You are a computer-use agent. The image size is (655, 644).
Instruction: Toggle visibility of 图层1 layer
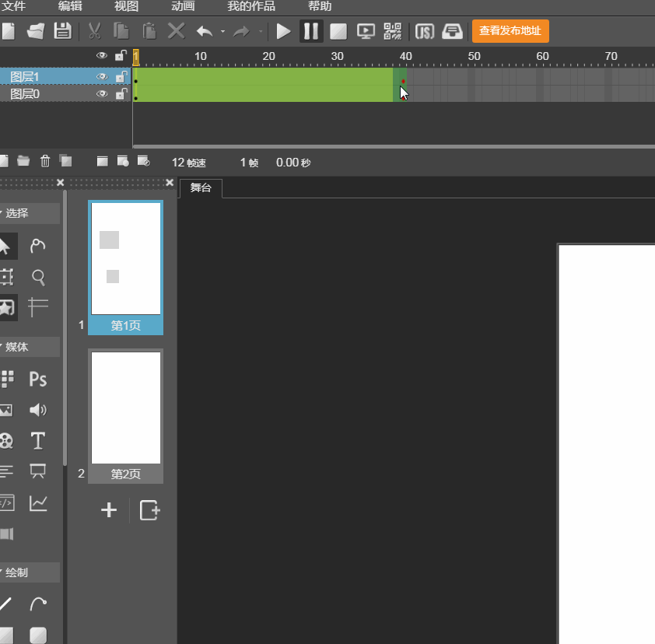pos(101,77)
